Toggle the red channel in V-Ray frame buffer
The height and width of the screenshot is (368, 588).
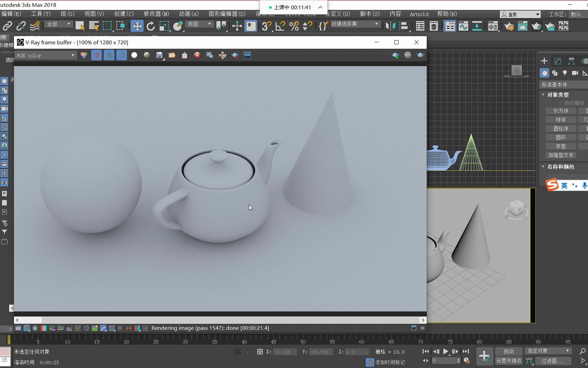[x=97, y=55]
